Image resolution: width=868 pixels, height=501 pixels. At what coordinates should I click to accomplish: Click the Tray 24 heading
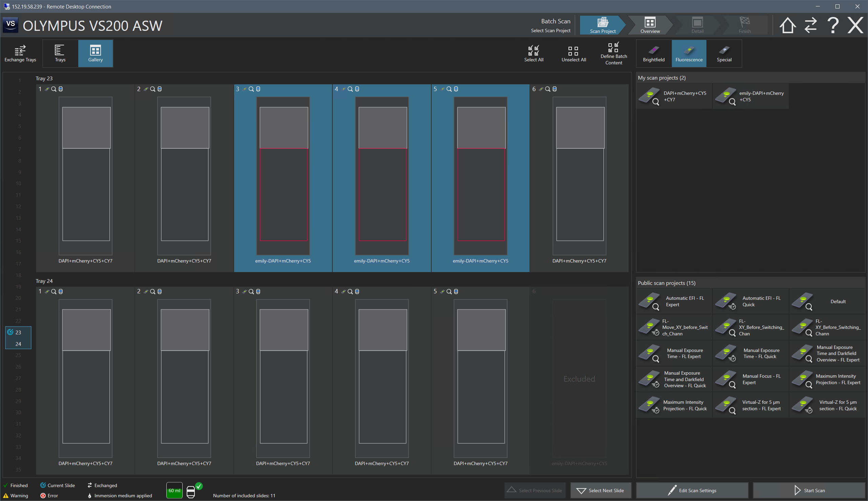(44, 281)
